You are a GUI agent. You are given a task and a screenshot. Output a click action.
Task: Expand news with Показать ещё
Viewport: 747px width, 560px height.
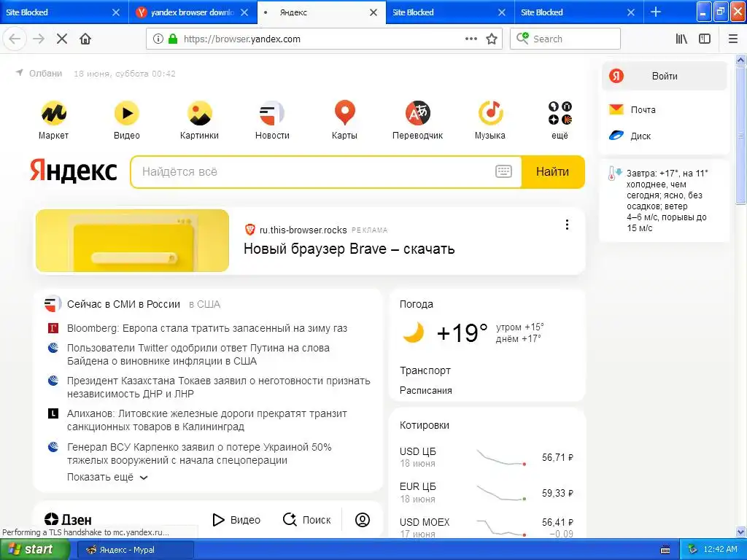(x=108, y=477)
